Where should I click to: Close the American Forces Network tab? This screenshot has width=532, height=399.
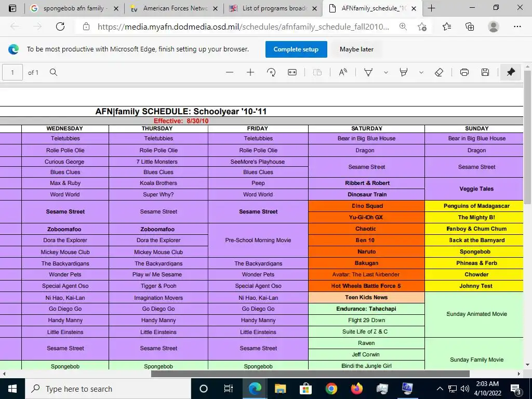click(x=215, y=8)
